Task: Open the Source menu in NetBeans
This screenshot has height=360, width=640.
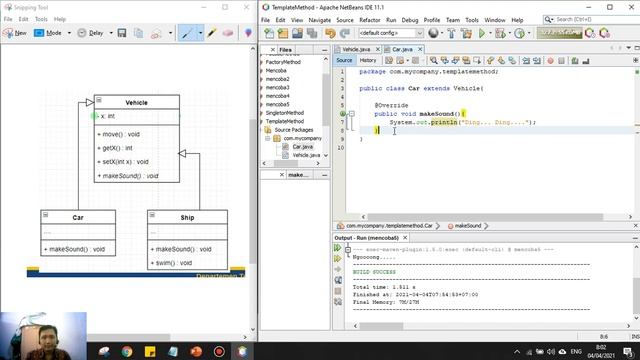Action: pyautogui.click(x=345, y=20)
